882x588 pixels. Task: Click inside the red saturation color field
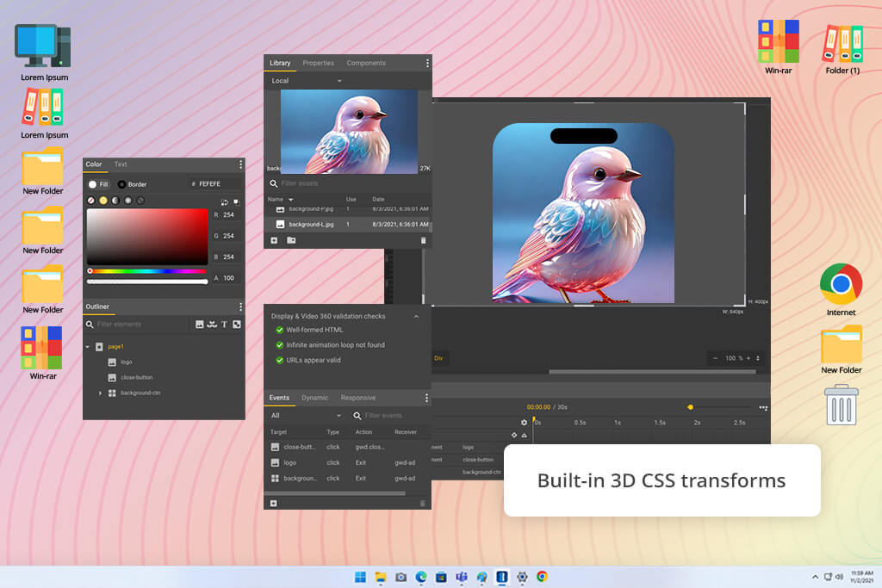[147, 236]
